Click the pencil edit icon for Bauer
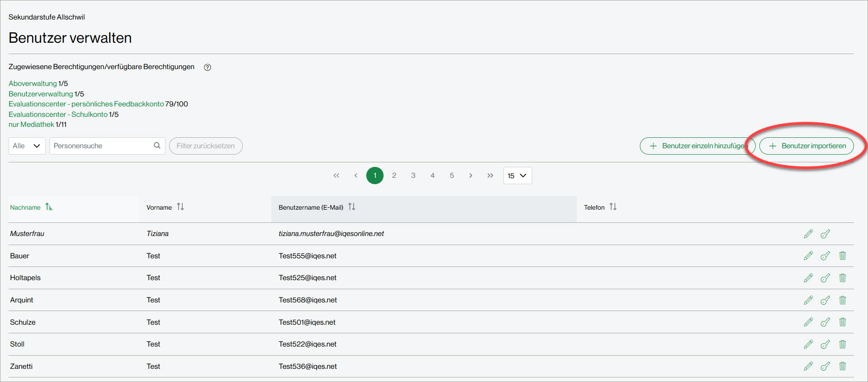The width and height of the screenshot is (868, 382). 808,256
